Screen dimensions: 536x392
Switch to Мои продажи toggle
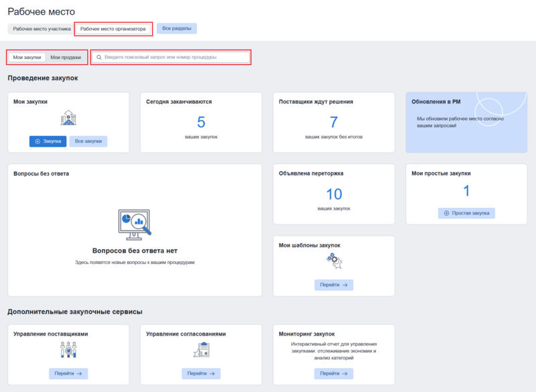tap(66, 58)
